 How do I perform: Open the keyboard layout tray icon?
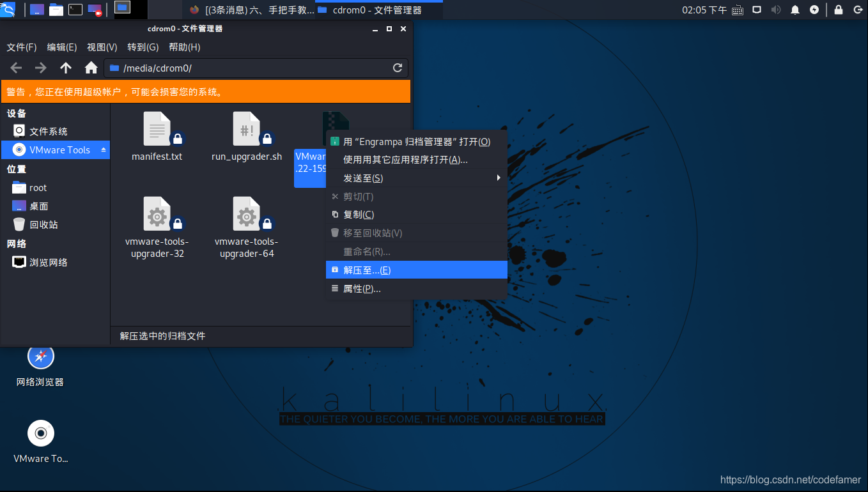[x=738, y=10]
